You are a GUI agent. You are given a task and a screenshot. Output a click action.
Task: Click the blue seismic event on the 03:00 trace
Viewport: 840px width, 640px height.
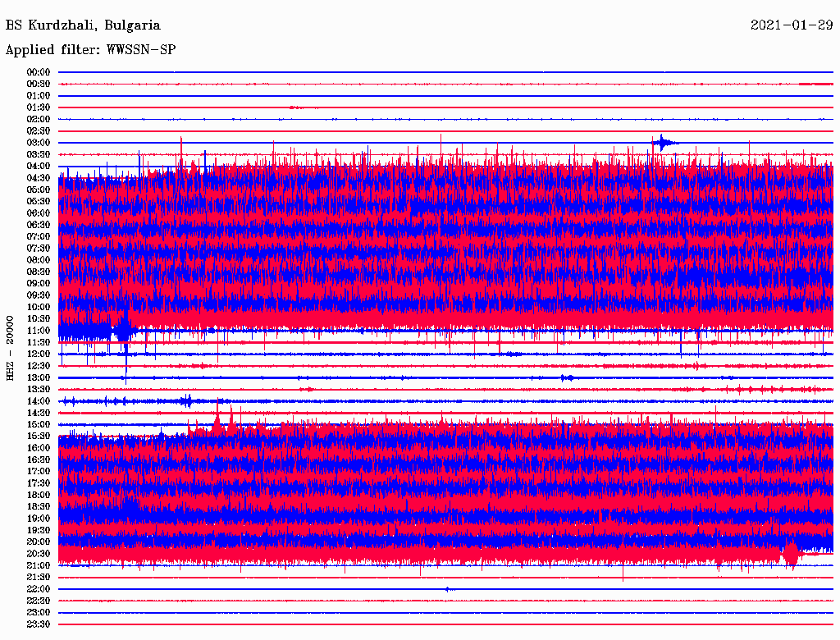[x=662, y=143]
